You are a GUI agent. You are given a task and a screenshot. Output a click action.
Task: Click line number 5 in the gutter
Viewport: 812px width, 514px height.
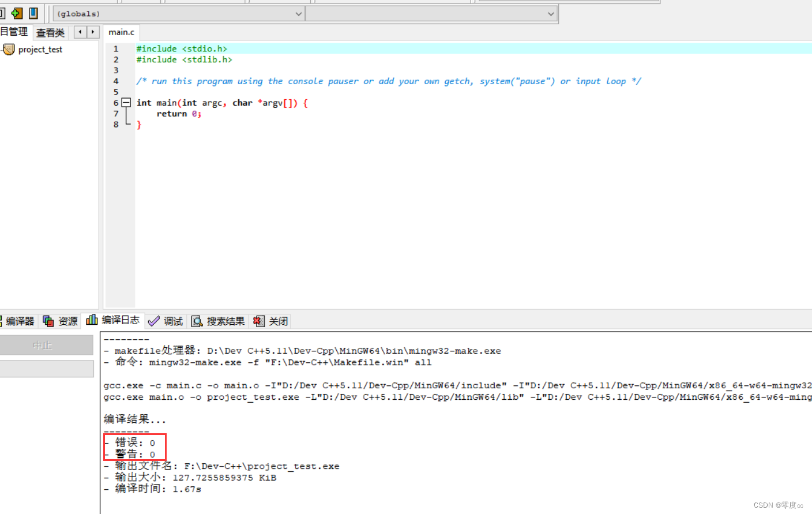tap(116, 92)
